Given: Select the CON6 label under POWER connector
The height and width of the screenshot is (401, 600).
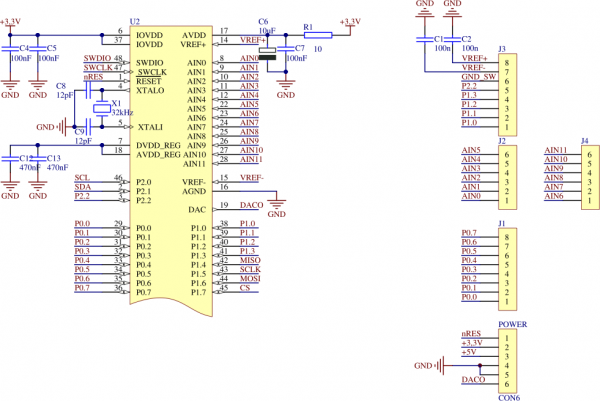Looking at the screenshot, I should 508,397.
